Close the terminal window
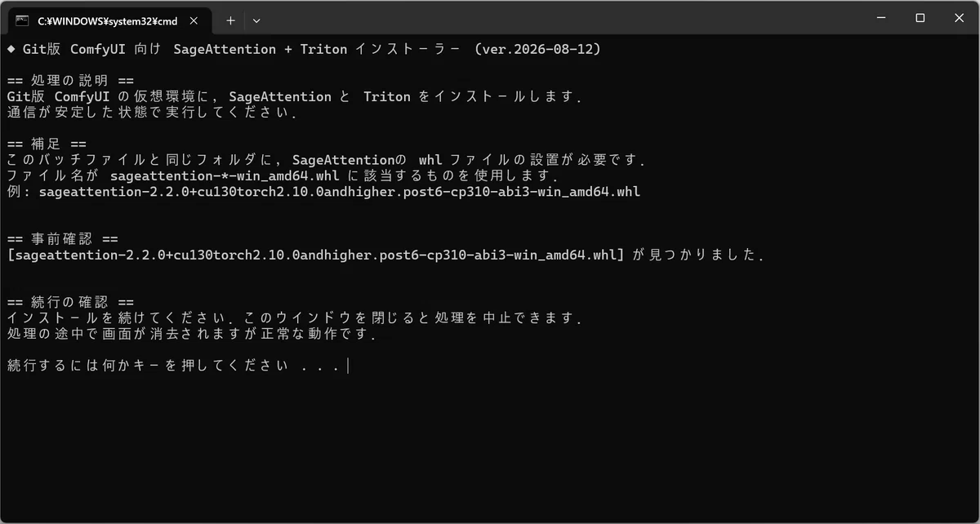This screenshot has height=524, width=980. 958,17
